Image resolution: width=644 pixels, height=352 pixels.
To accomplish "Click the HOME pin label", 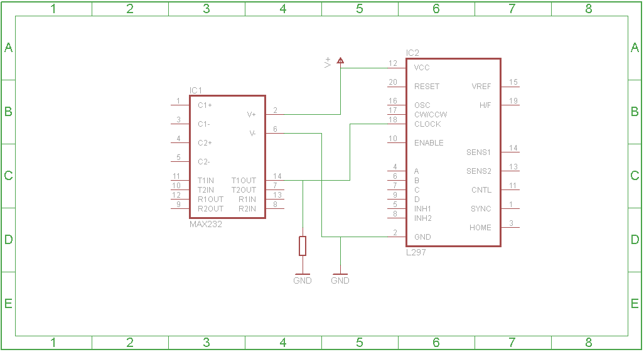I will click(x=481, y=228).
